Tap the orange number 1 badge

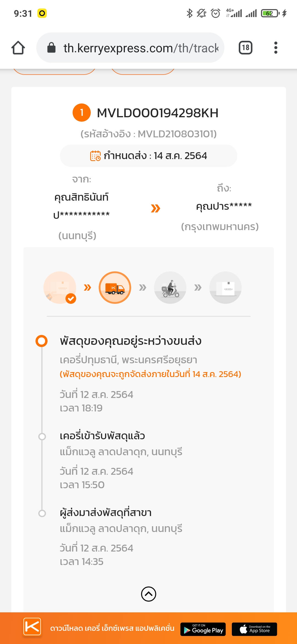coord(82,113)
